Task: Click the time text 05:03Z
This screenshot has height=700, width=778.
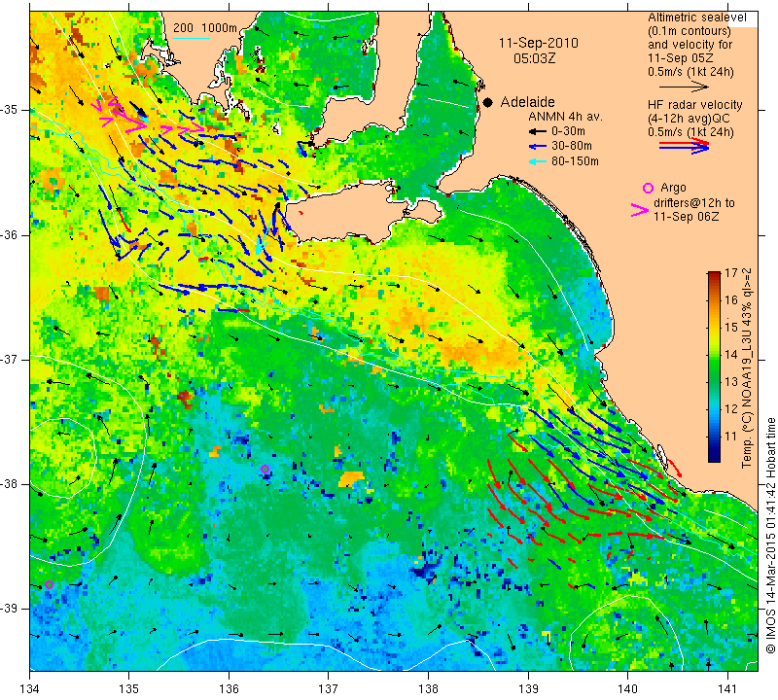Action: (534, 58)
